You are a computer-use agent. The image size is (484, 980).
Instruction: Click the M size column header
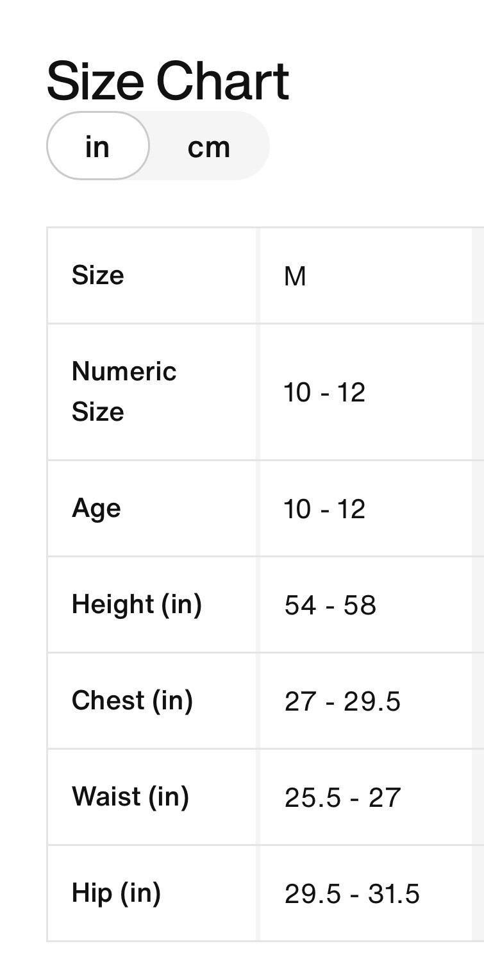pos(295,276)
